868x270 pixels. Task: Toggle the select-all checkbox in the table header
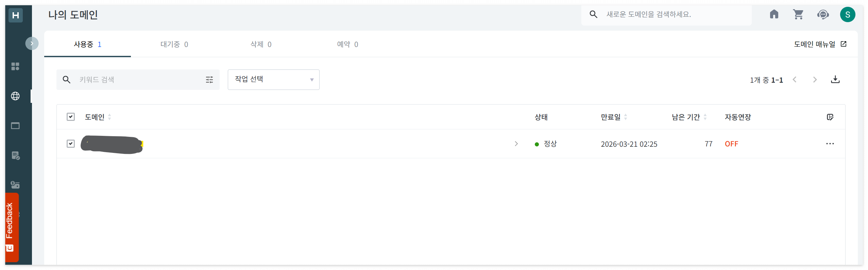coord(71,117)
